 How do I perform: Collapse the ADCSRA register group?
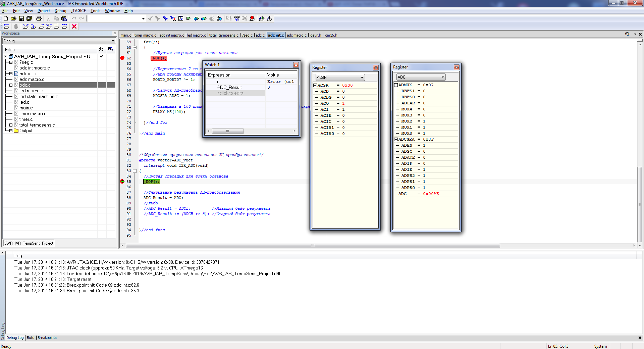396,139
